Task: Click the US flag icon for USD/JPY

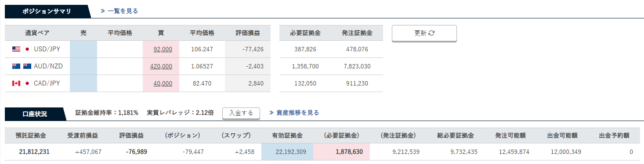Action: [16, 49]
